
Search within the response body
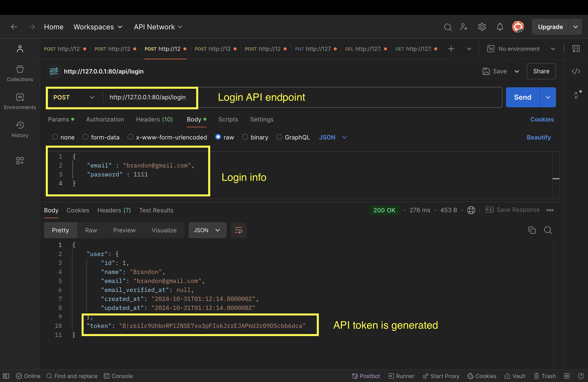point(548,230)
